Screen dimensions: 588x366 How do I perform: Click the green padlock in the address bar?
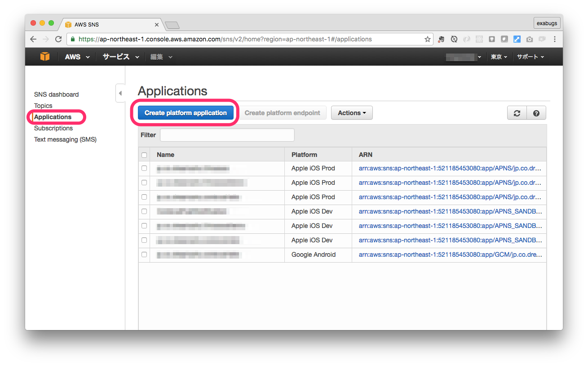click(73, 39)
